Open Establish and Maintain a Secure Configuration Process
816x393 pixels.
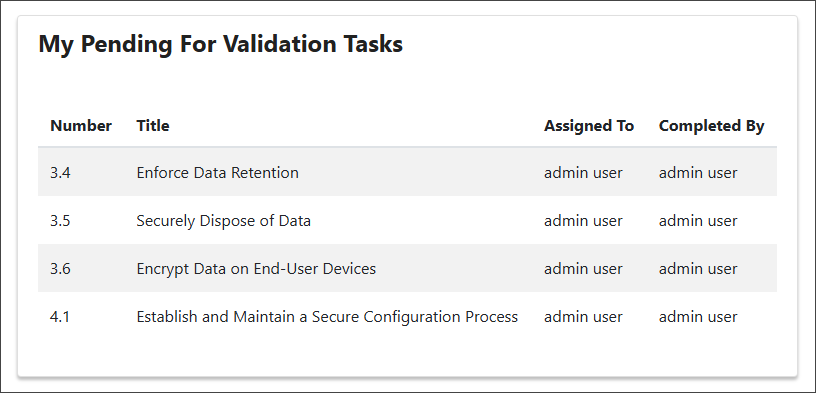[x=327, y=316]
